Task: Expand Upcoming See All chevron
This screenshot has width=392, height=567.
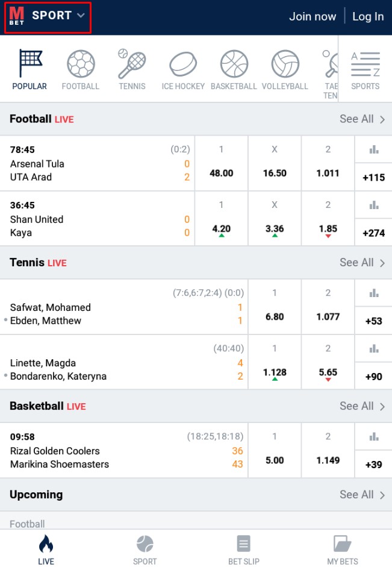Action: [x=382, y=495]
